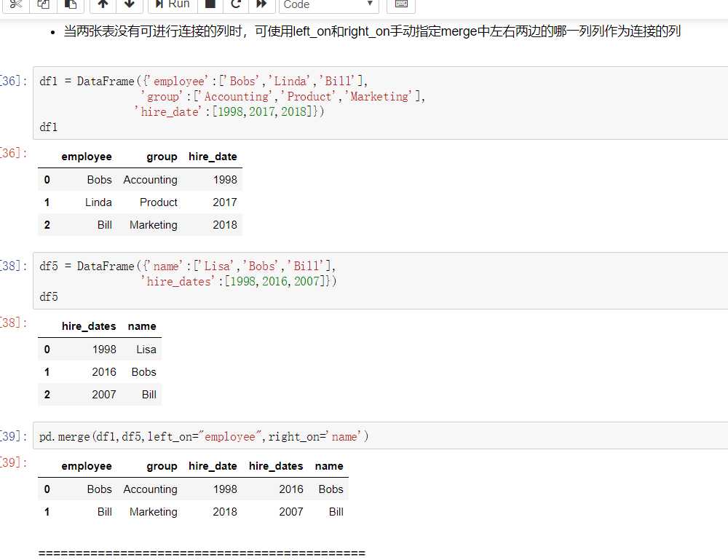Click '2017' cell in df1 output table

225,202
